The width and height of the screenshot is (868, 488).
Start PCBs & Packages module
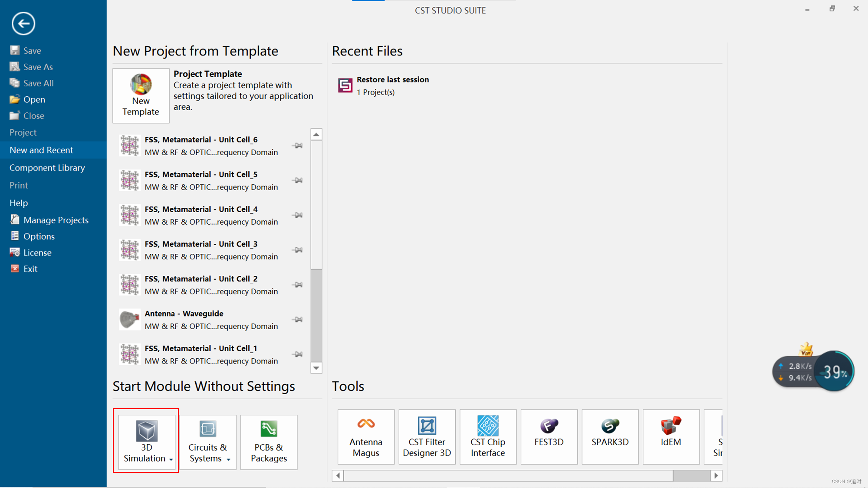tap(269, 442)
